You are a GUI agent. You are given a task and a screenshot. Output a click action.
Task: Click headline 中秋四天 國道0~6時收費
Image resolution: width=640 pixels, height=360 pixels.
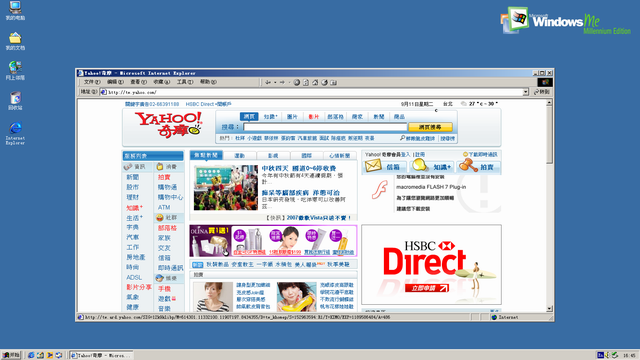click(299, 168)
